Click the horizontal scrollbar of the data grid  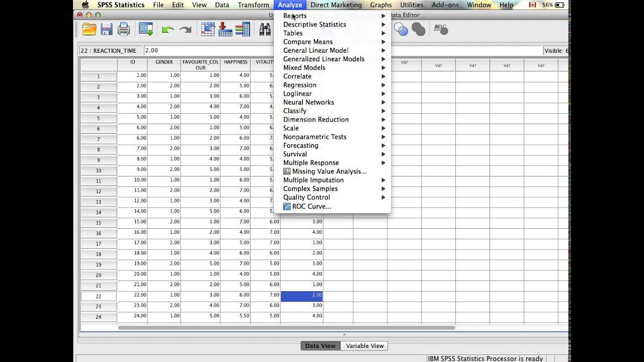(287, 328)
